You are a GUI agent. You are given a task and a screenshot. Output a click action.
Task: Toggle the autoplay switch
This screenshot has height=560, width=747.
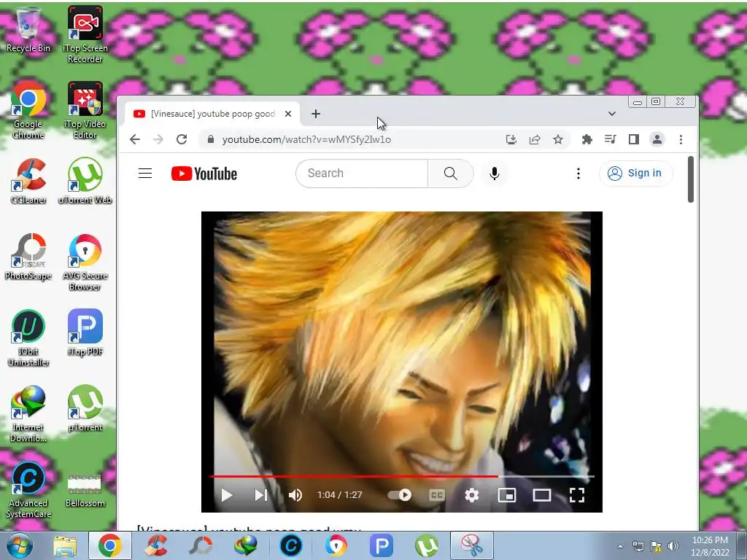pyautogui.click(x=400, y=495)
